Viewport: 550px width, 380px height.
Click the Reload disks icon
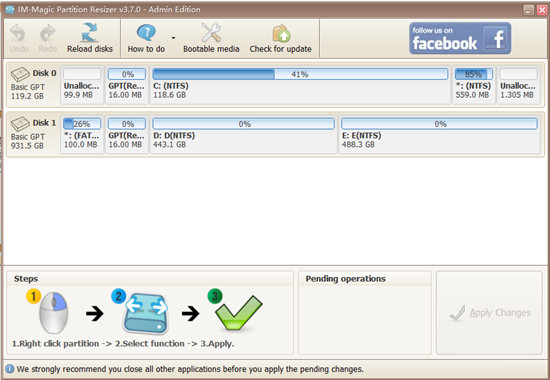pyautogui.click(x=90, y=33)
